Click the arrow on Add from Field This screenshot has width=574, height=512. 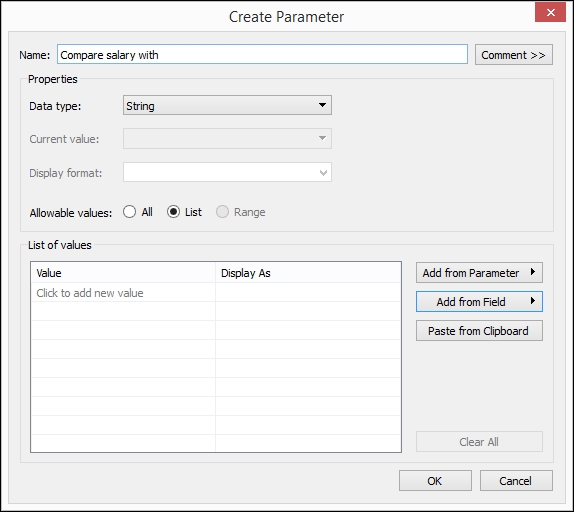point(533,301)
